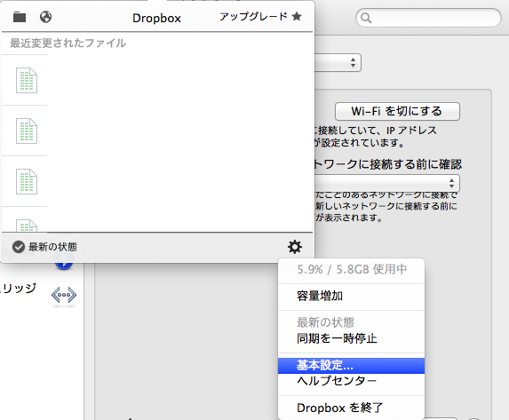
Task: Click the Wi-Fi を切にする button
Action: point(397,111)
